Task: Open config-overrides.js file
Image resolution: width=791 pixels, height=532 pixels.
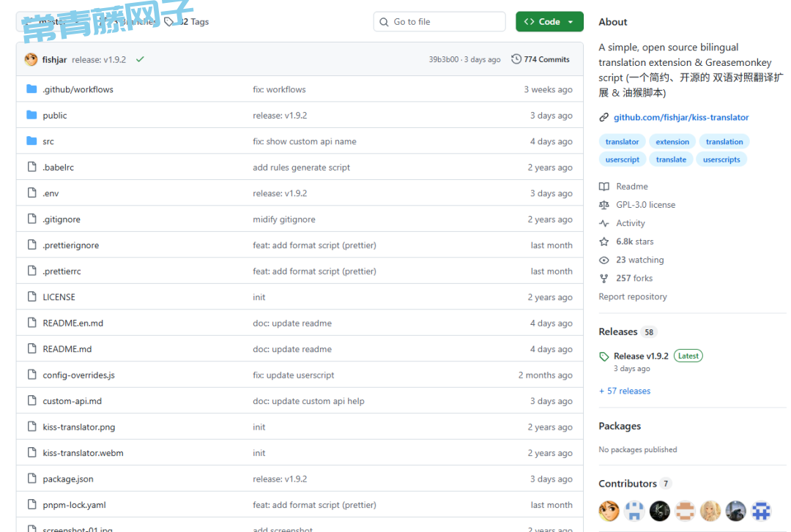Action: point(78,375)
